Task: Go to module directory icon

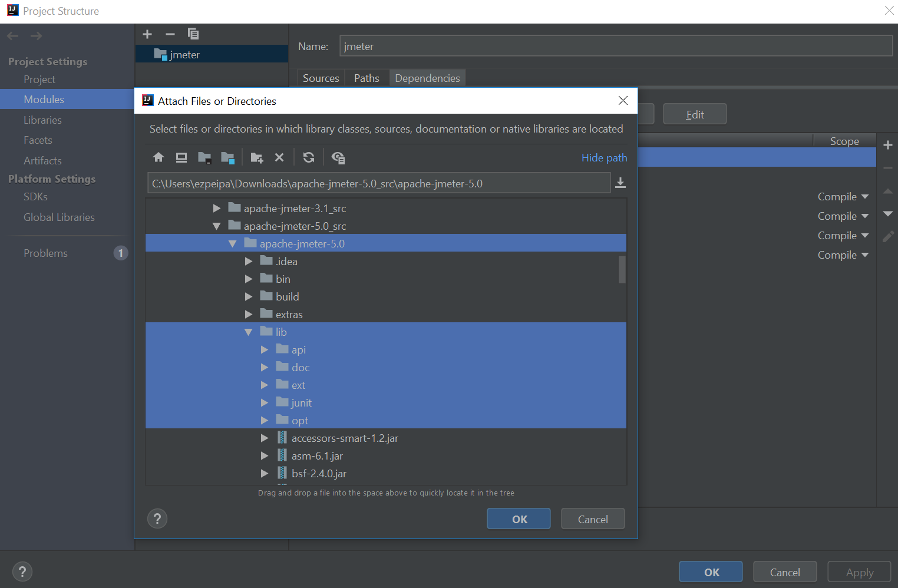Action: [227, 157]
